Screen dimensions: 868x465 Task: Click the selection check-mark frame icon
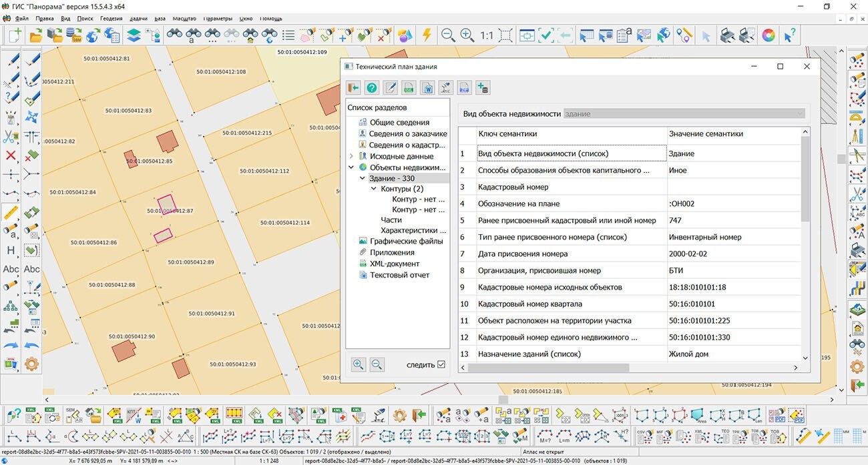coord(546,35)
